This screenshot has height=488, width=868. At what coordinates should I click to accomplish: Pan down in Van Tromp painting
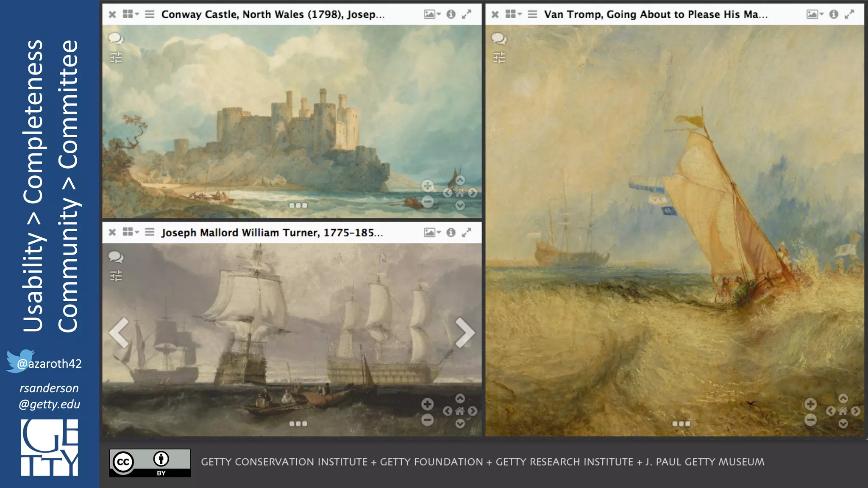(843, 424)
